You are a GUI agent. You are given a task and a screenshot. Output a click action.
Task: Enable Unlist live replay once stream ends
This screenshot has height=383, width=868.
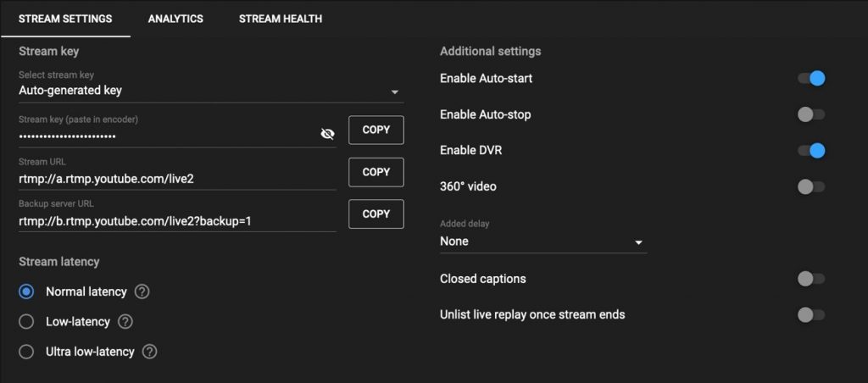(811, 315)
